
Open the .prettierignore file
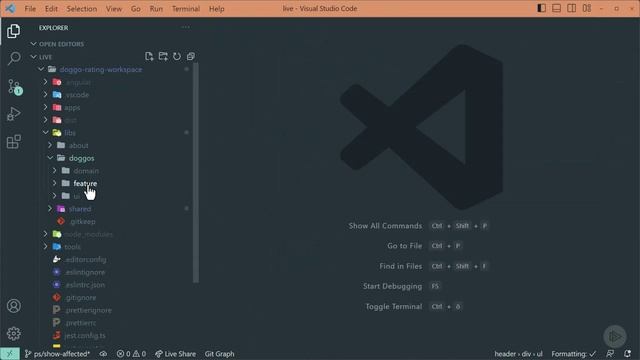tap(88, 310)
